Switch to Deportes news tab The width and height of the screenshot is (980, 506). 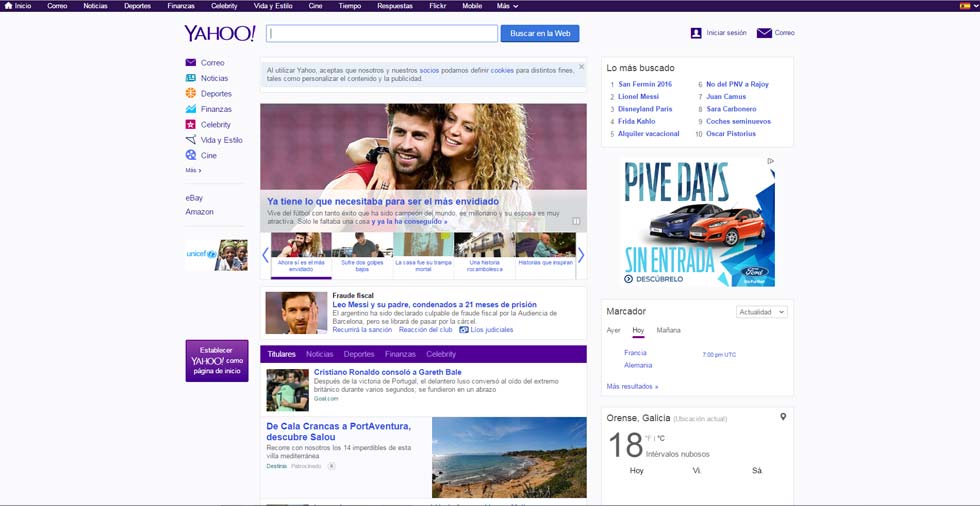pos(359,354)
